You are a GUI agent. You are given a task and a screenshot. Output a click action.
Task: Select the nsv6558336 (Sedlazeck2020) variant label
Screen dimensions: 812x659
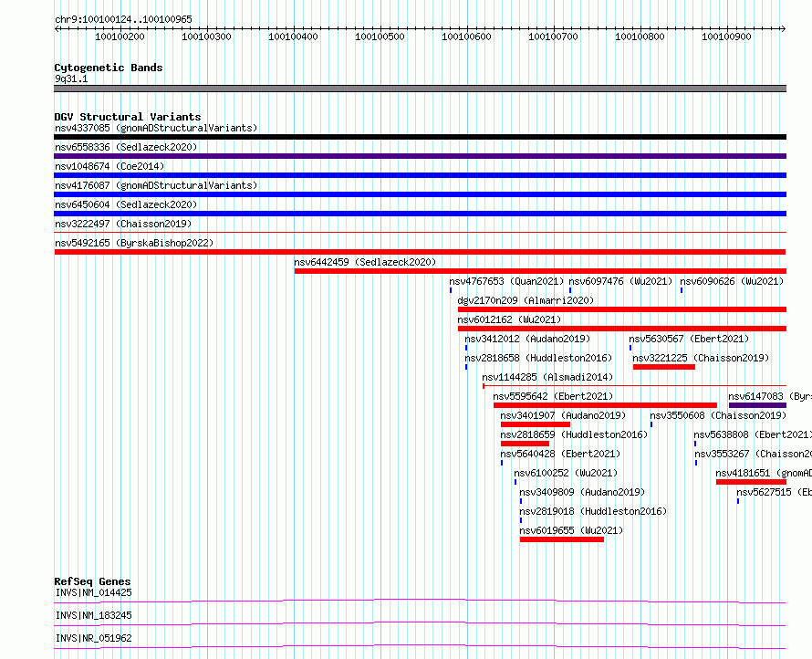126,147
